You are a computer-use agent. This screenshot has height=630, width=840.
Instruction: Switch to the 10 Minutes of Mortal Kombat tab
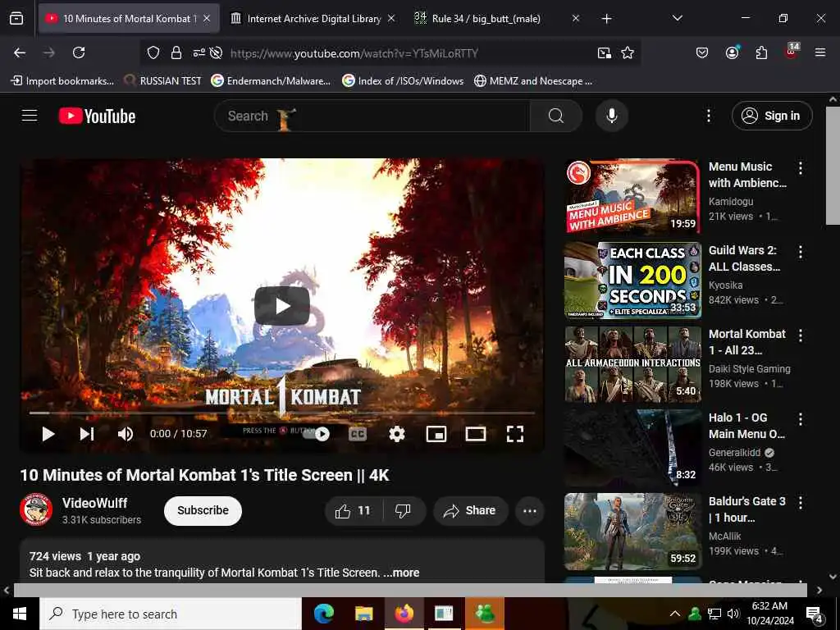click(129, 19)
